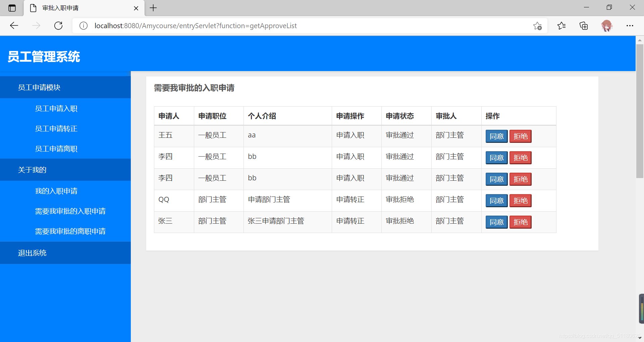Reject 张三's application with 拒绝

coord(520,222)
